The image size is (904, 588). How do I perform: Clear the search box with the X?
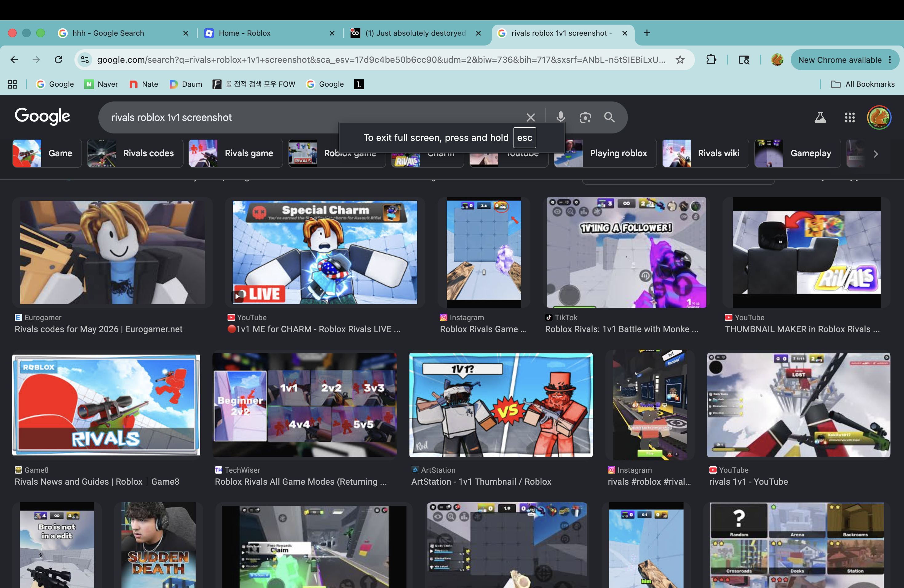click(x=531, y=117)
